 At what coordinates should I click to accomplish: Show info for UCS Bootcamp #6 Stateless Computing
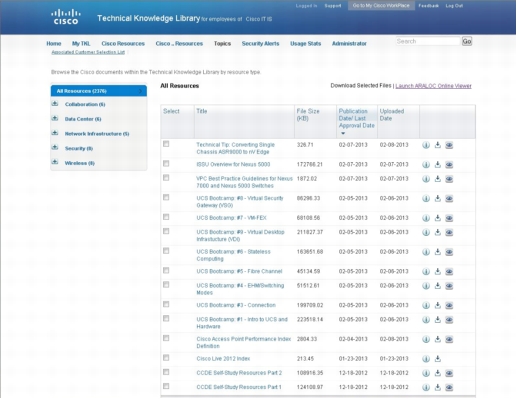426,252
